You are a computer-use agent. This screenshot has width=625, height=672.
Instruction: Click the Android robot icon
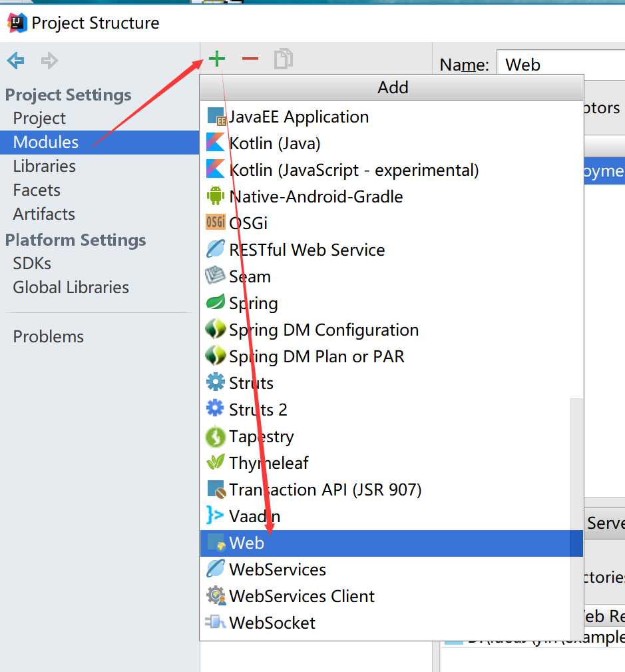[x=216, y=196]
